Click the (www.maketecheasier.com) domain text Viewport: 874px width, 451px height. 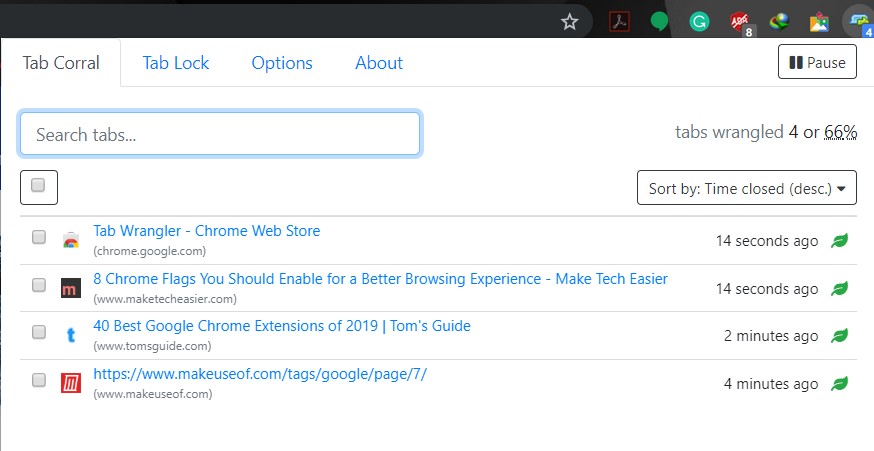(x=165, y=299)
